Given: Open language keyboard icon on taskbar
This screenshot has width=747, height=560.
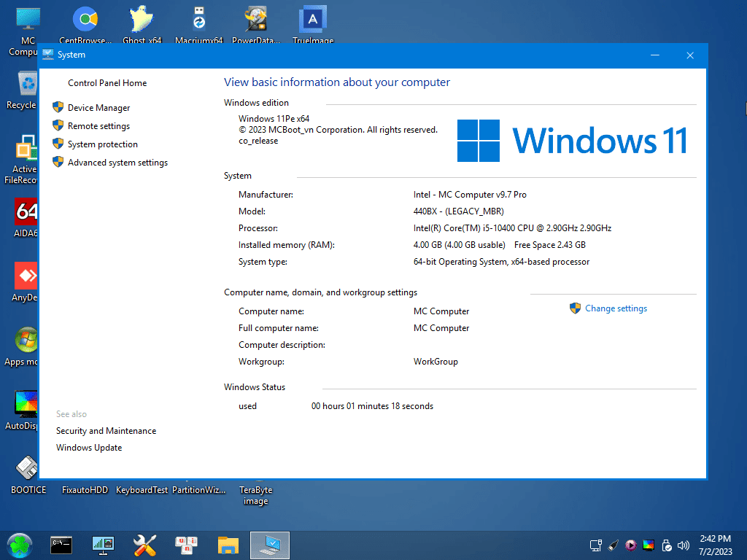Looking at the screenshot, I should [x=186, y=545].
